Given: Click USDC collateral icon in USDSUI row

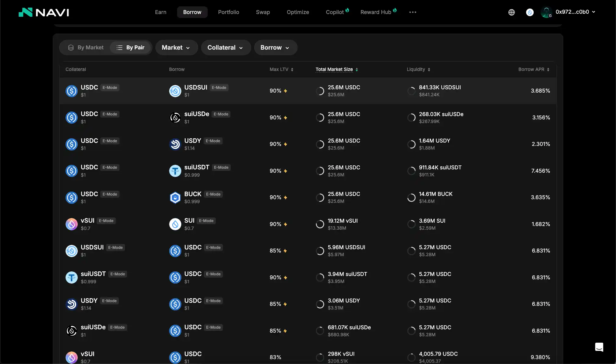Looking at the screenshot, I should [x=72, y=91].
